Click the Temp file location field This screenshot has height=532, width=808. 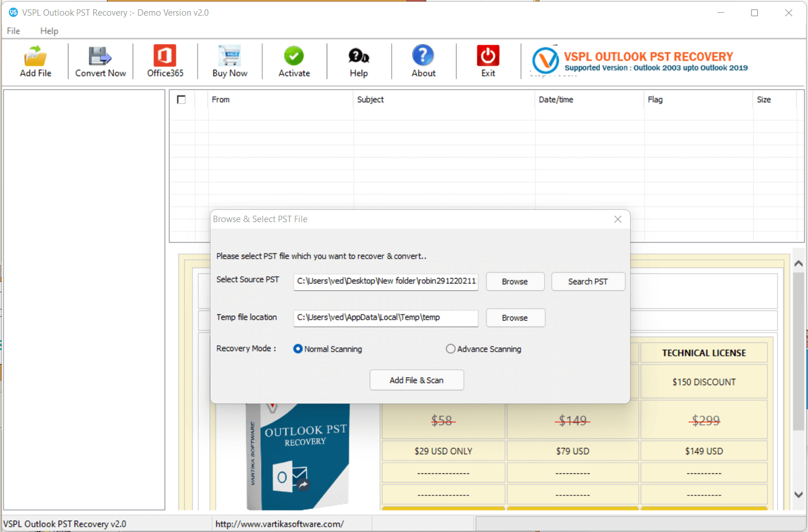386,317
